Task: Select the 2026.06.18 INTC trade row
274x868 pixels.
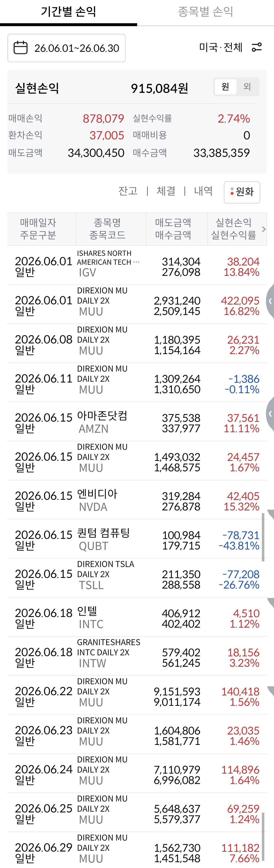Action: tap(137, 617)
